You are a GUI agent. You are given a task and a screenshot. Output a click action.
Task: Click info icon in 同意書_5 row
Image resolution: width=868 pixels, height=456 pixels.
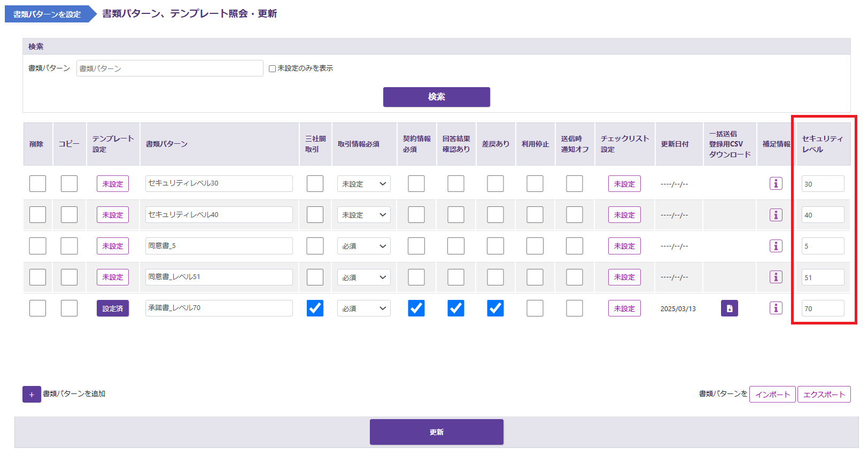click(776, 246)
